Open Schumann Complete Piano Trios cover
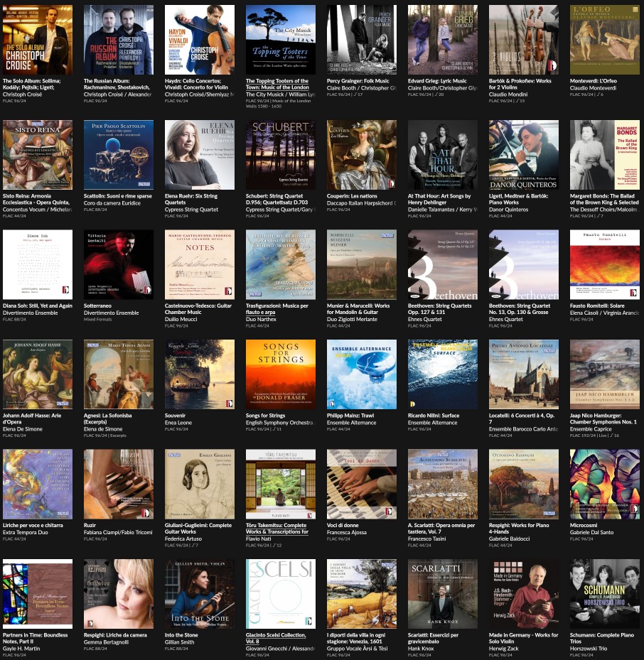Image resolution: width=644 pixels, height=660 pixels. [605, 594]
